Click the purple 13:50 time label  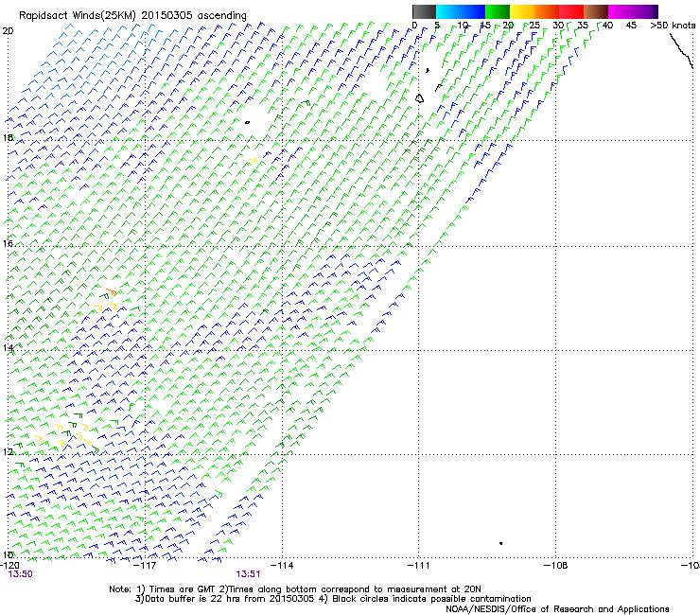coord(20,574)
